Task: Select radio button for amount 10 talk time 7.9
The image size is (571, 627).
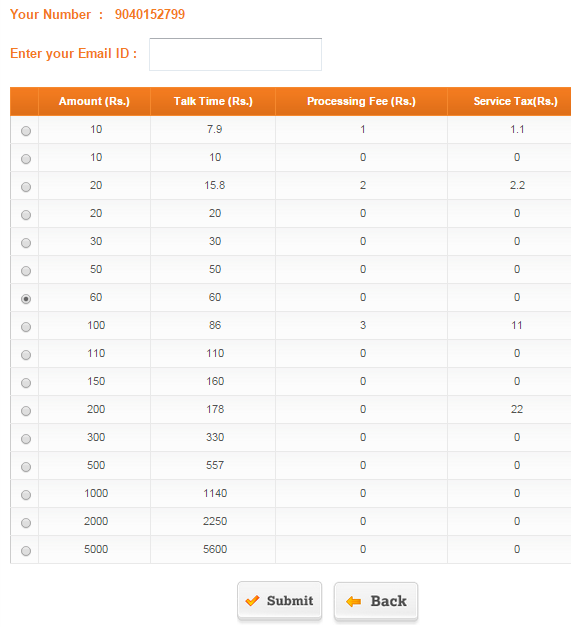Action: pos(26,131)
